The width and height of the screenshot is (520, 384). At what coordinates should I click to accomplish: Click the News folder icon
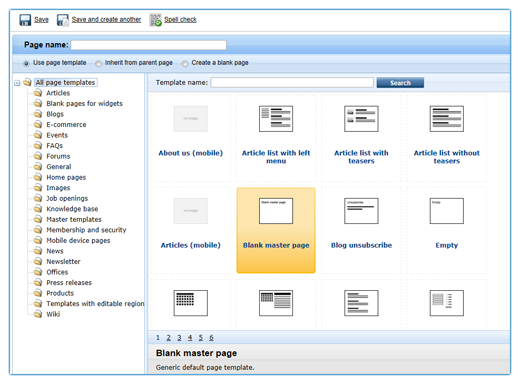click(x=38, y=251)
